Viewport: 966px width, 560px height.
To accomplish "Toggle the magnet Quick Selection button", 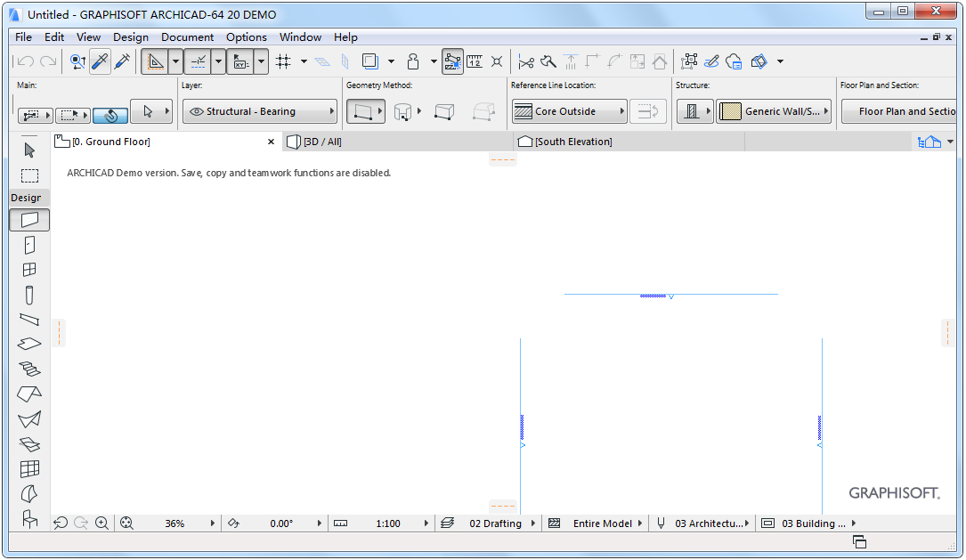I will click(110, 115).
